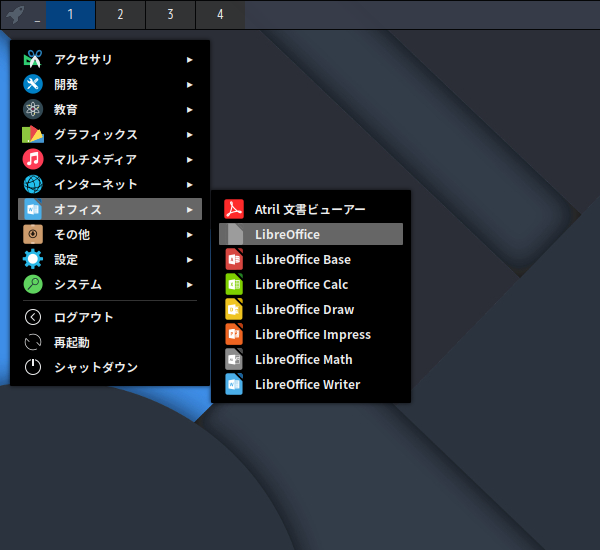
Task: Open the インターネット menu category
Action: point(110,184)
